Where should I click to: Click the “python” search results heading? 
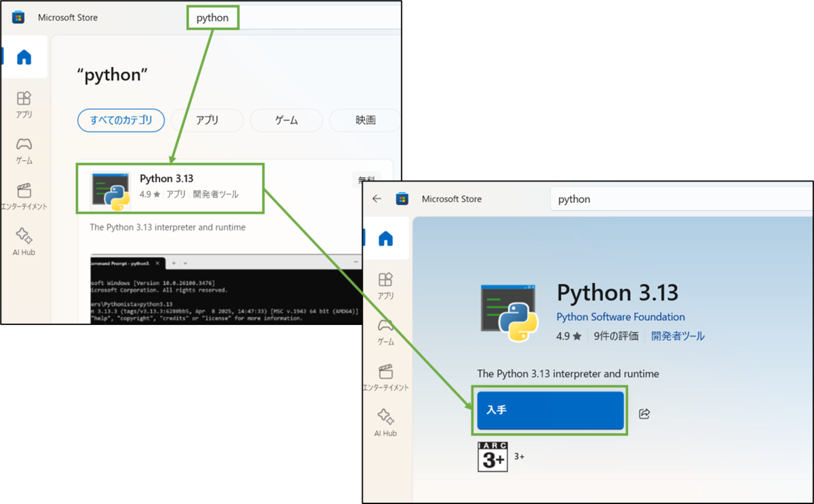point(113,75)
